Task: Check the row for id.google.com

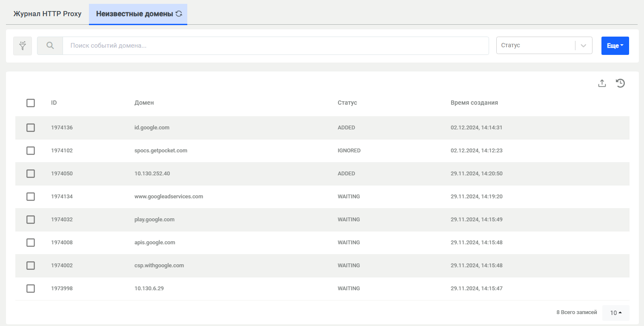Action: (31, 128)
